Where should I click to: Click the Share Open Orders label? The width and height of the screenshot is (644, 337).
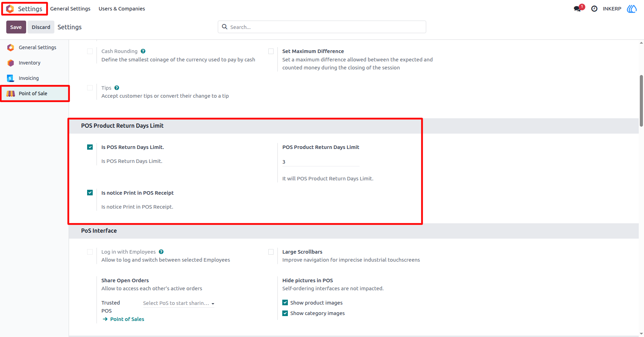[x=125, y=280]
